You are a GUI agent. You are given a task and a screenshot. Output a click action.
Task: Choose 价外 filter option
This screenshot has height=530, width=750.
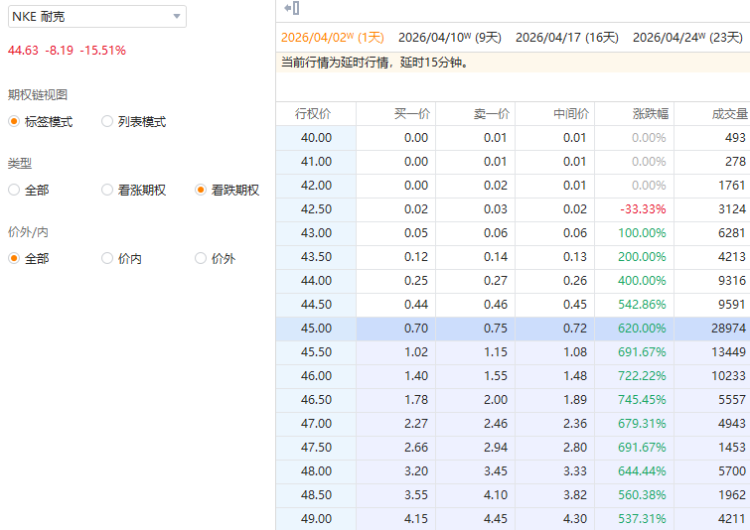201,258
